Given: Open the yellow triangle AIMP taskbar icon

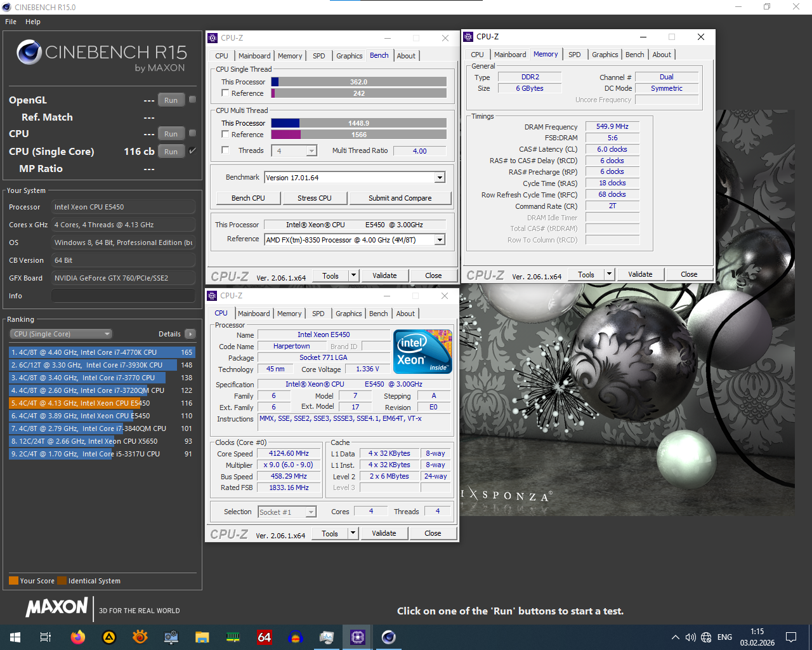Looking at the screenshot, I should (109, 637).
